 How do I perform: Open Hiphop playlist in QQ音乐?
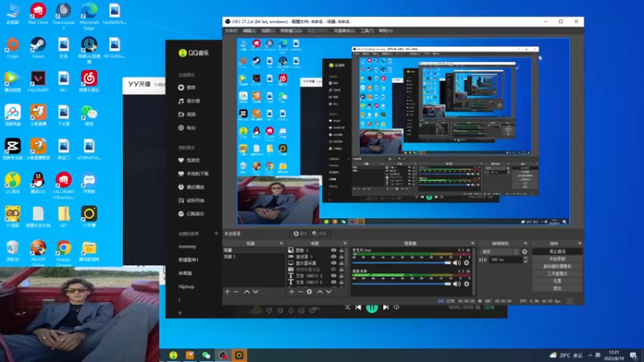187,286
